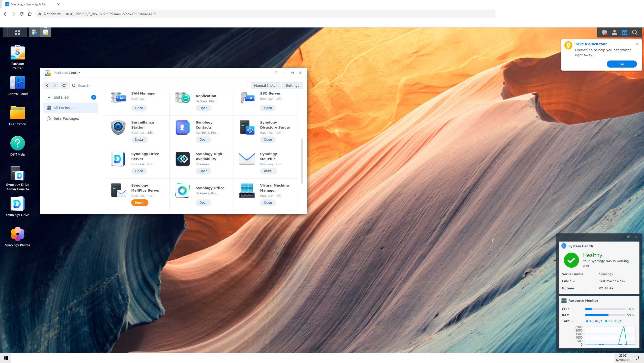Open Package Center Settings

coord(293,85)
